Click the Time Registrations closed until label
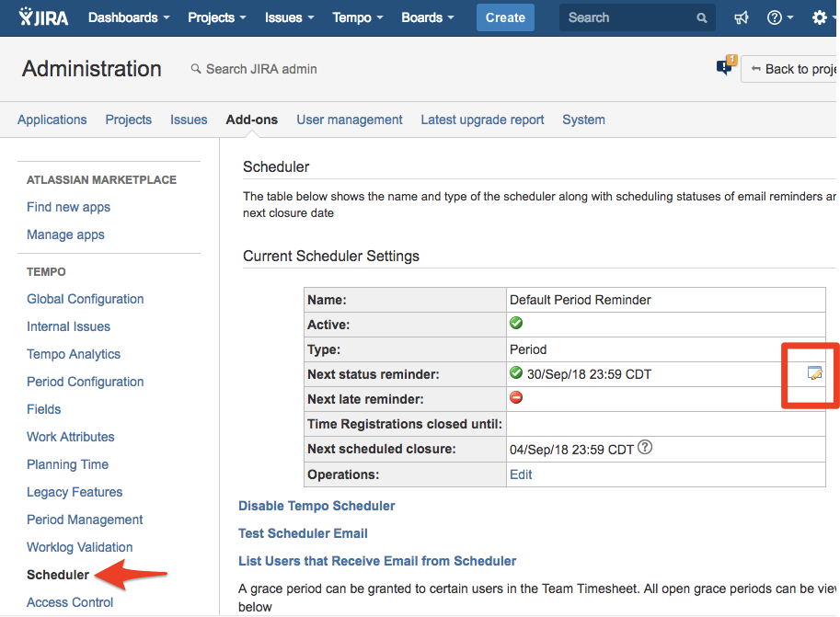The width and height of the screenshot is (840, 617). (405, 424)
